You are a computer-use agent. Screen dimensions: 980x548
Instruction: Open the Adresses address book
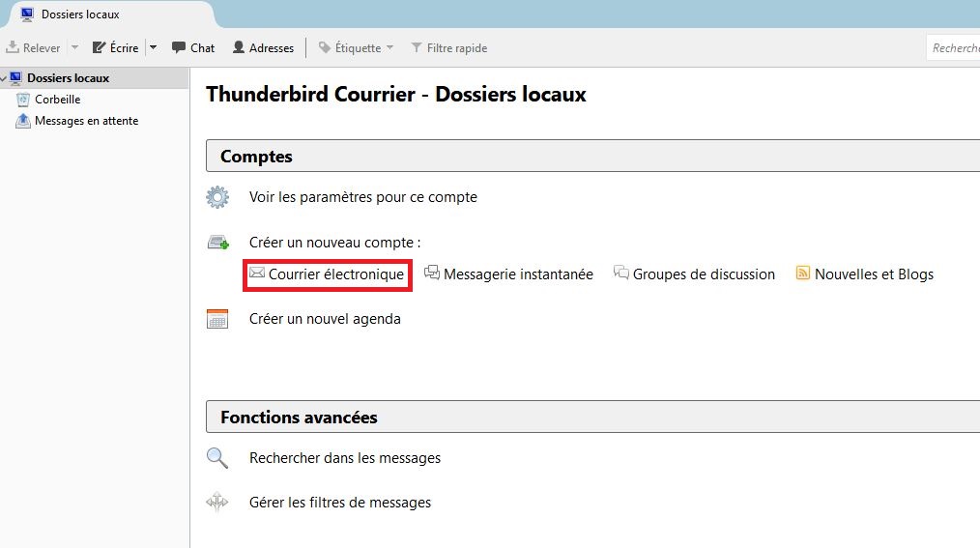tap(263, 47)
